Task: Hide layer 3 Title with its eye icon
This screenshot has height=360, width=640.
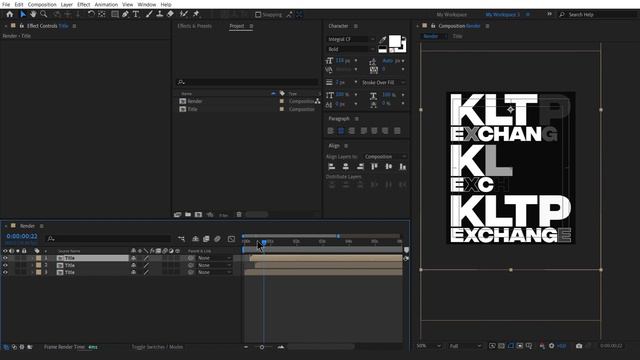Action: pos(5,272)
